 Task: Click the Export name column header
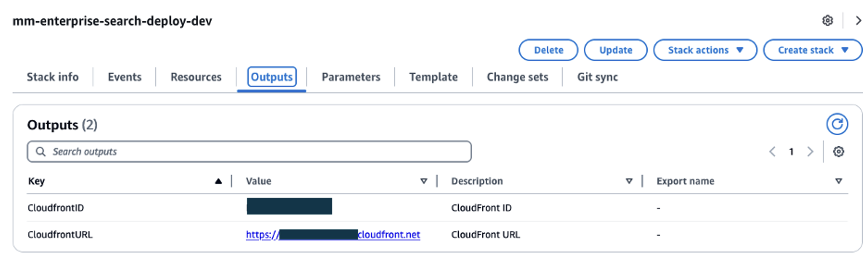pyautogui.click(x=685, y=182)
